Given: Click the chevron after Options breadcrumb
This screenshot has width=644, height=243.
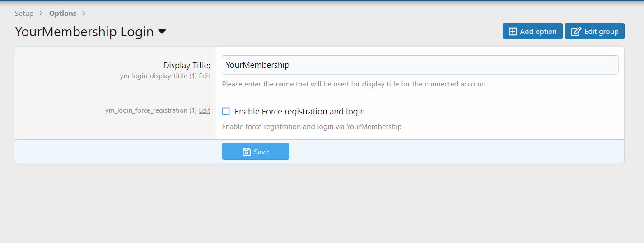Looking at the screenshot, I should [84, 14].
